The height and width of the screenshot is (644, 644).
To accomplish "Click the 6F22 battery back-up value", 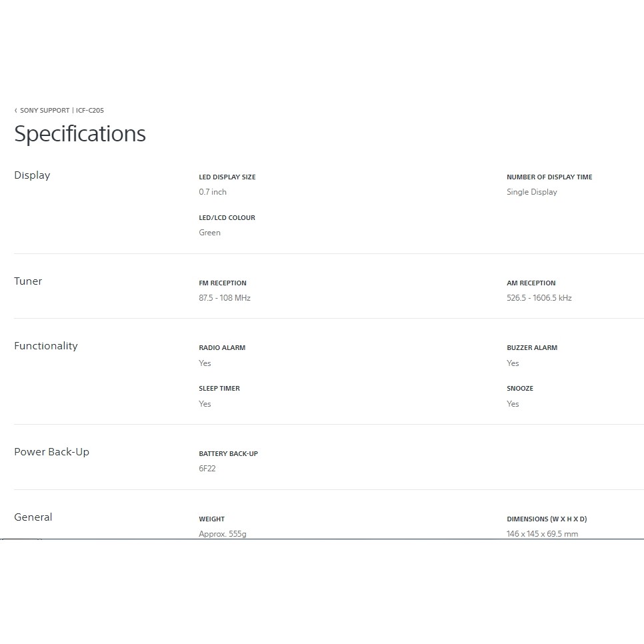I will tap(207, 469).
